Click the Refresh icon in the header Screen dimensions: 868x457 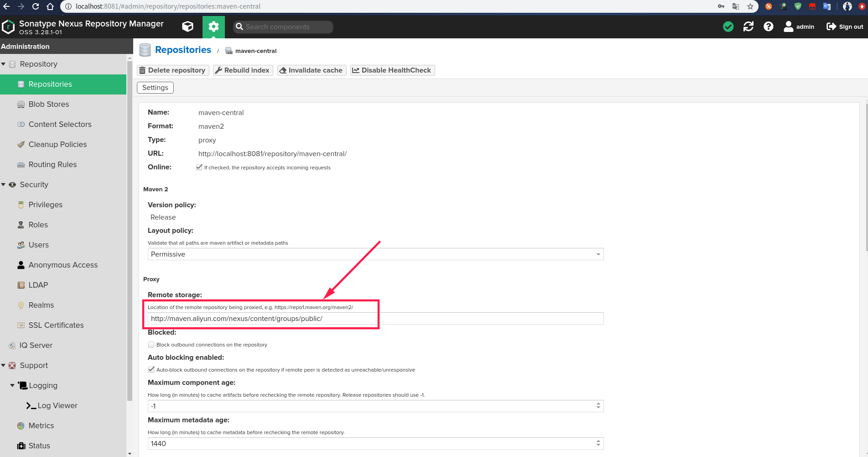point(748,26)
